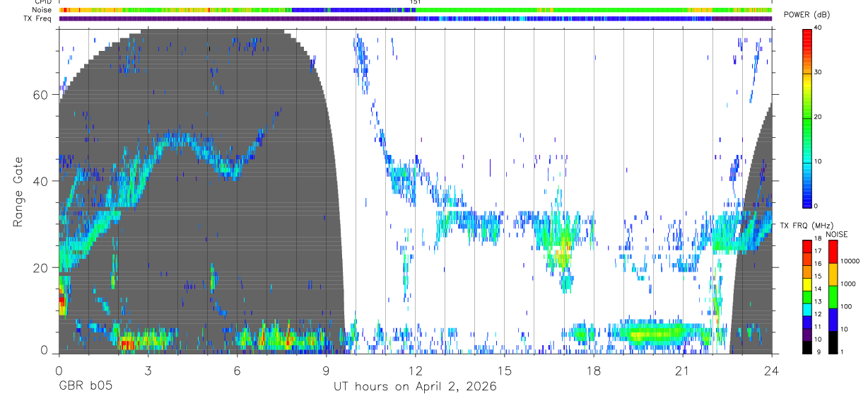
Task: Click the 15 MHz label on TX scale
Action: pyautogui.click(x=818, y=277)
